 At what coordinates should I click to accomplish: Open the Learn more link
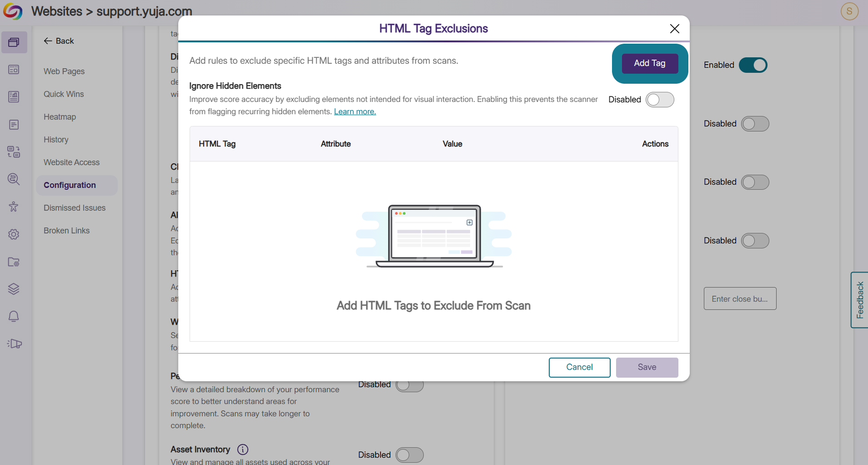tap(355, 111)
